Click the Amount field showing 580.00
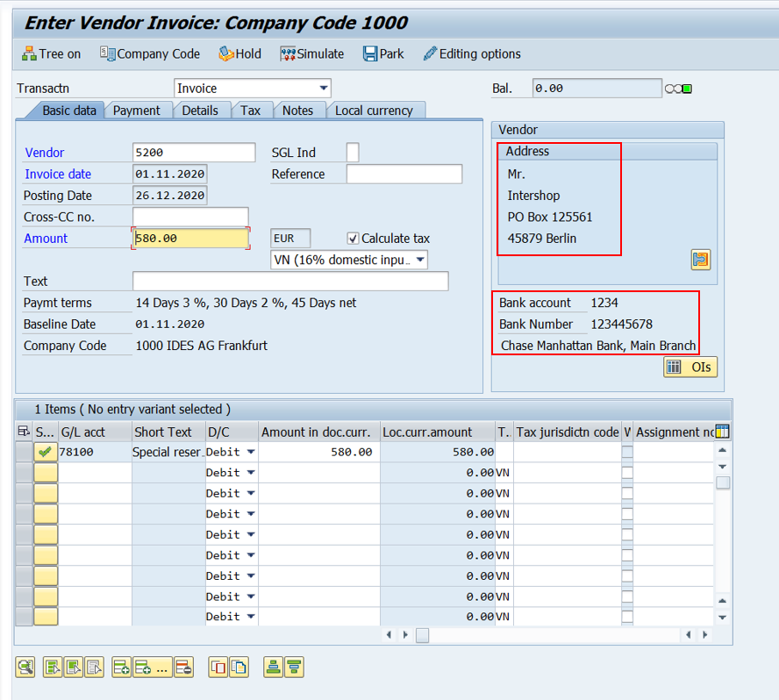 tap(190, 239)
